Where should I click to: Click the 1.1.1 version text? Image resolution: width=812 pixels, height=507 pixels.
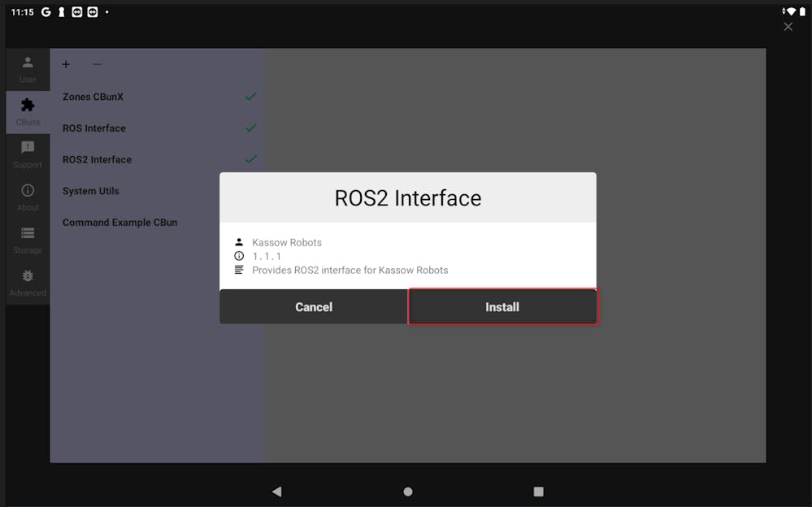click(267, 257)
